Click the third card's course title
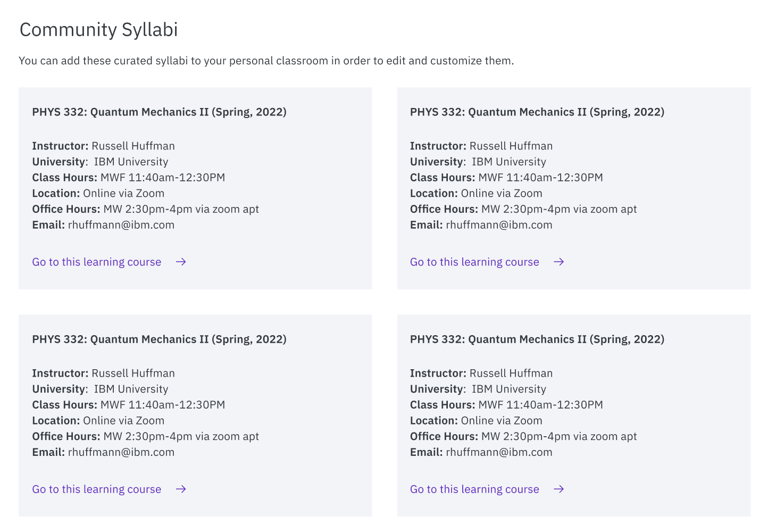The width and height of the screenshot is (768, 532). point(158,339)
